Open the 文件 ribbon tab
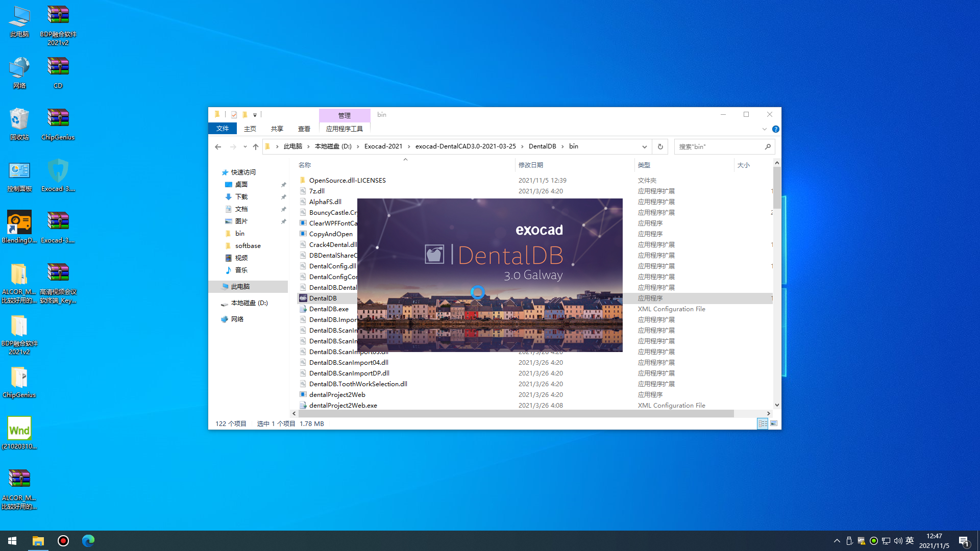This screenshot has width=980, height=551. click(x=223, y=129)
